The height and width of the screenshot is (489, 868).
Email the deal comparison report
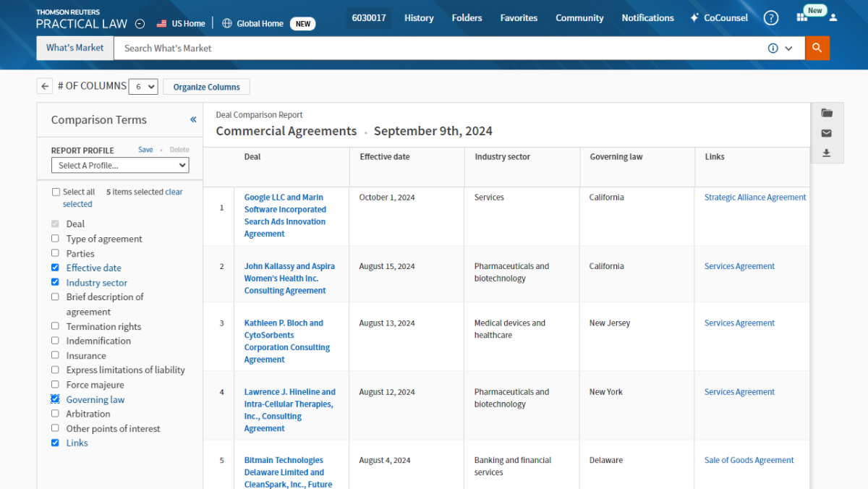827,133
